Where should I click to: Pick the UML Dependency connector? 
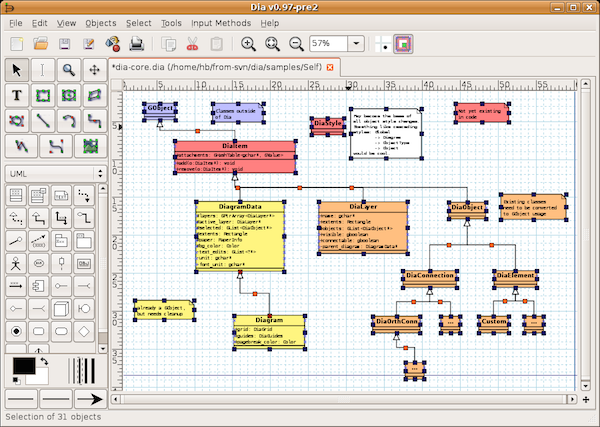click(84, 196)
